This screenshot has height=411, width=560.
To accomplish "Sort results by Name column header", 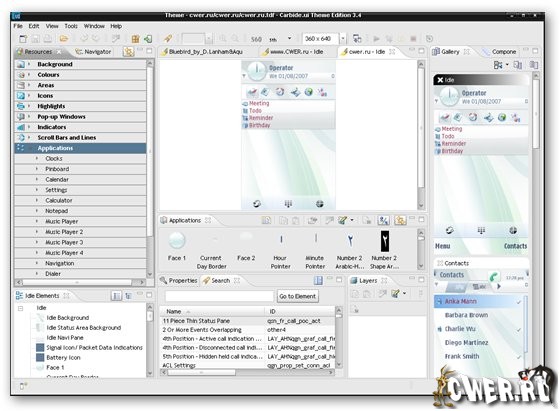I will [x=213, y=311].
